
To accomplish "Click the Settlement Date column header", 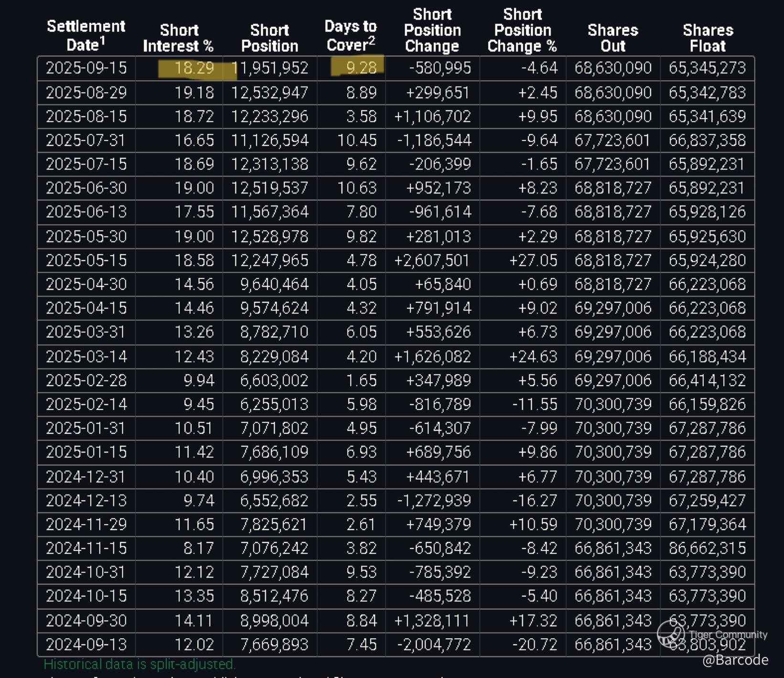I will coord(86,35).
